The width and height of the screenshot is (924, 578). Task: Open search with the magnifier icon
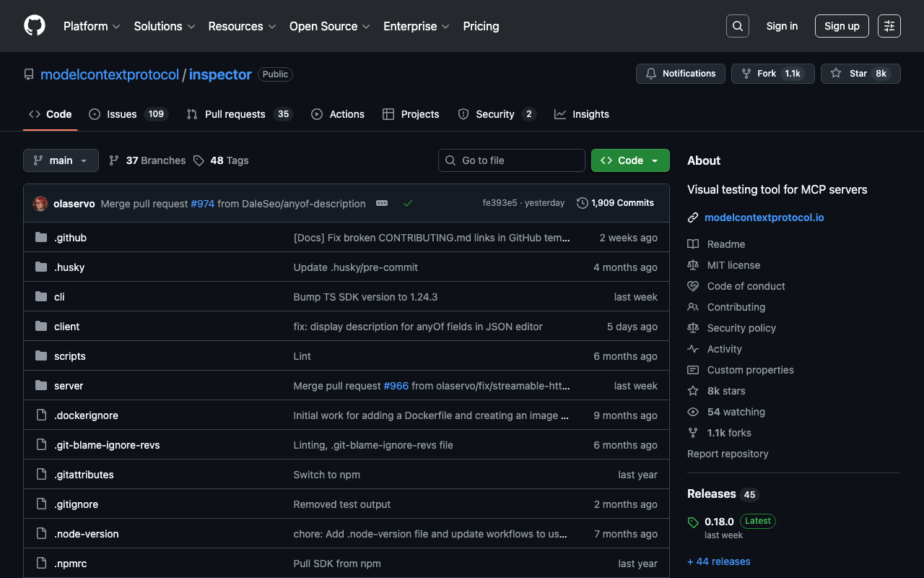737,26
